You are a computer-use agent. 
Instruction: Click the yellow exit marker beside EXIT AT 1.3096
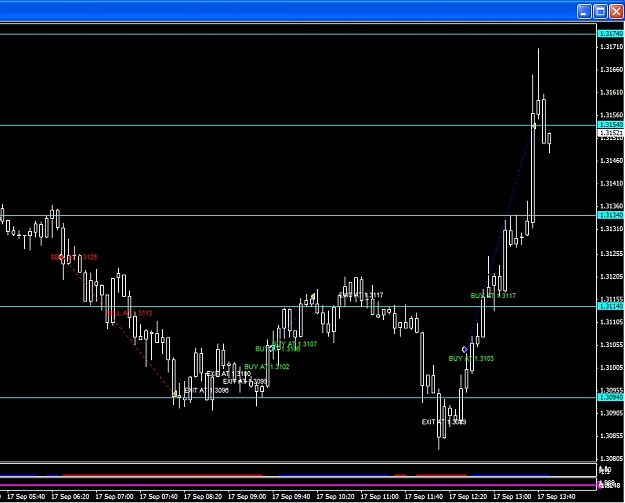pyautogui.click(x=175, y=394)
